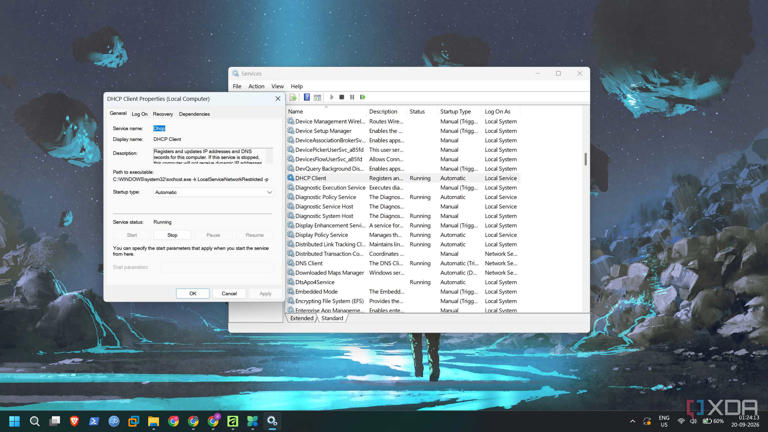Open the Action menu in Services
This screenshot has height=432, width=768.
click(x=256, y=86)
